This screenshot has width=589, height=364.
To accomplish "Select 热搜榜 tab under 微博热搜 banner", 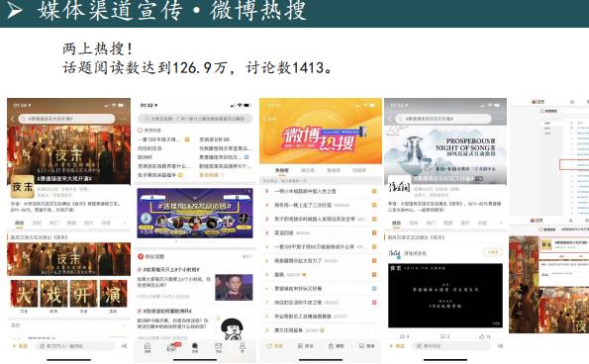I will pyautogui.click(x=282, y=170).
